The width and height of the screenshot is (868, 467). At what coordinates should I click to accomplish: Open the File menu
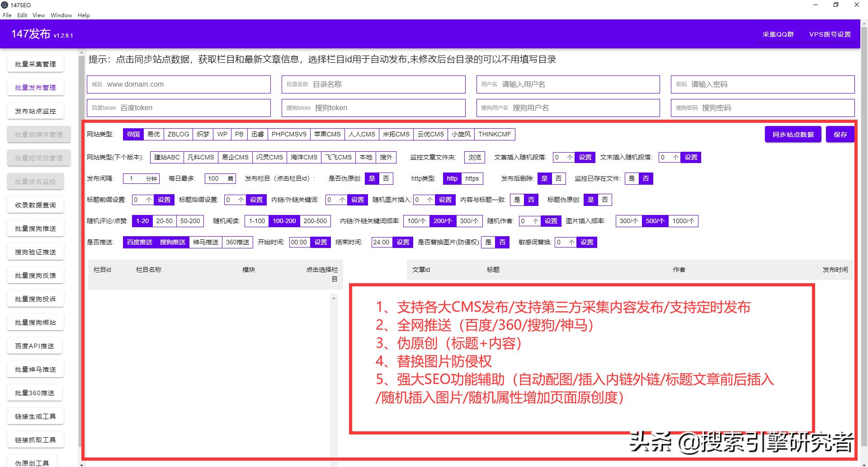pyautogui.click(x=7, y=15)
